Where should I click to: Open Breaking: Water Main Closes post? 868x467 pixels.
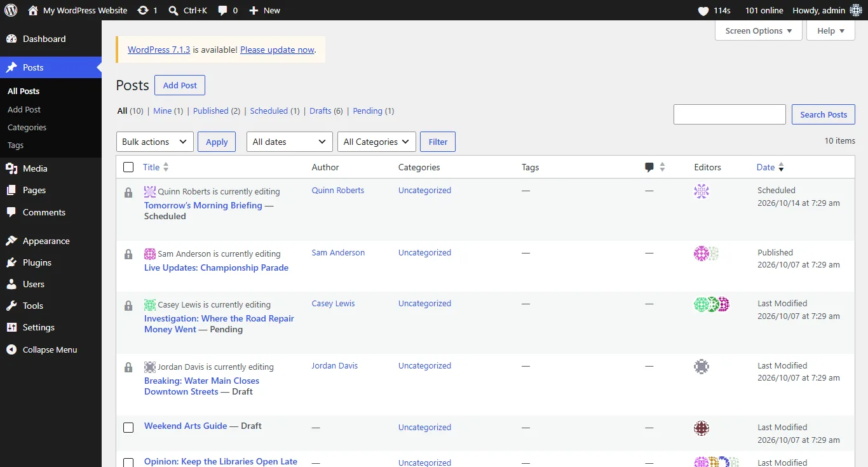pos(201,386)
